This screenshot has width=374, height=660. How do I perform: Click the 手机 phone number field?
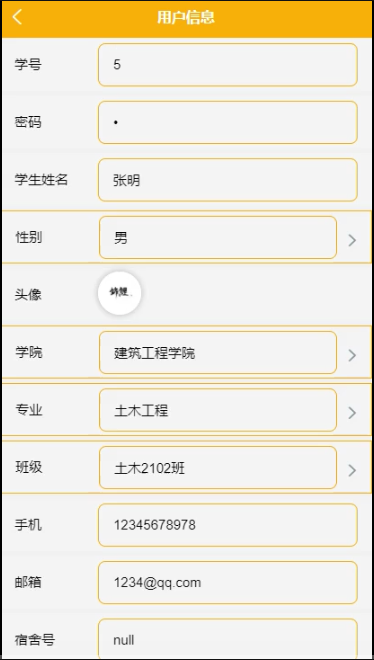(228, 525)
